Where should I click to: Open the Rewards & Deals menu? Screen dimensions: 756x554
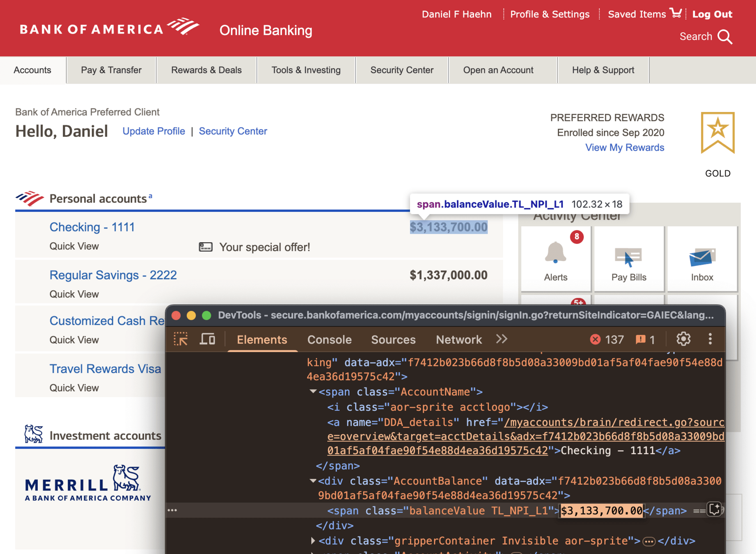pyautogui.click(x=206, y=70)
